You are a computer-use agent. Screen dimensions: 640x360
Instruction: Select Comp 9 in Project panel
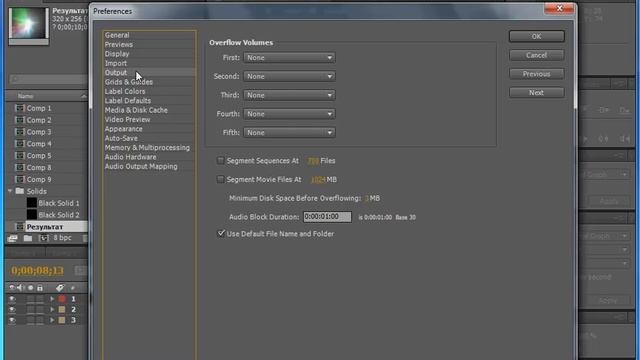[x=39, y=179]
